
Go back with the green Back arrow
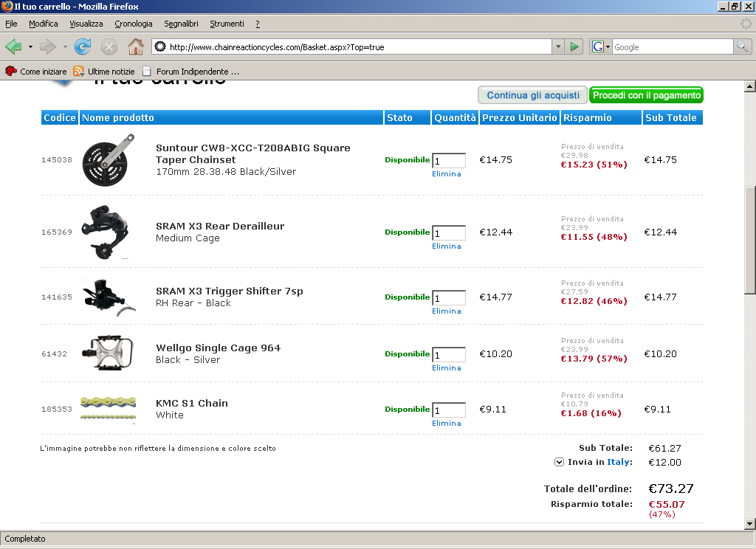point(13,46)
